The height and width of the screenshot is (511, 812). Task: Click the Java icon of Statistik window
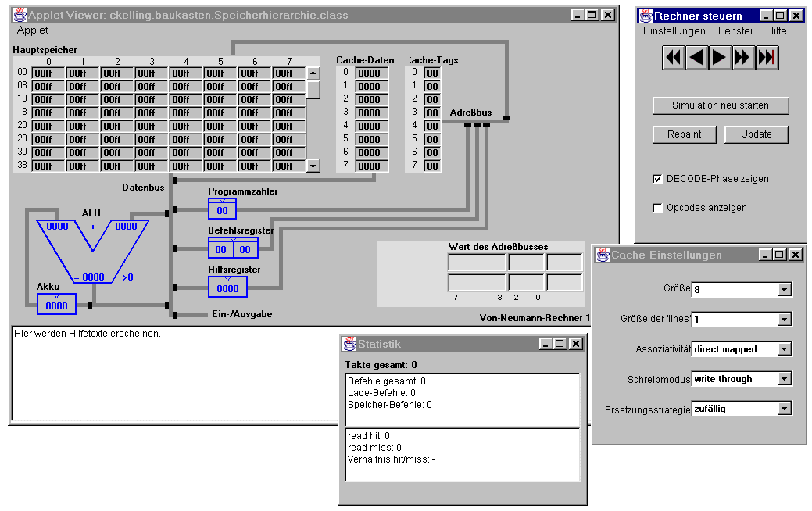[349, 343]
